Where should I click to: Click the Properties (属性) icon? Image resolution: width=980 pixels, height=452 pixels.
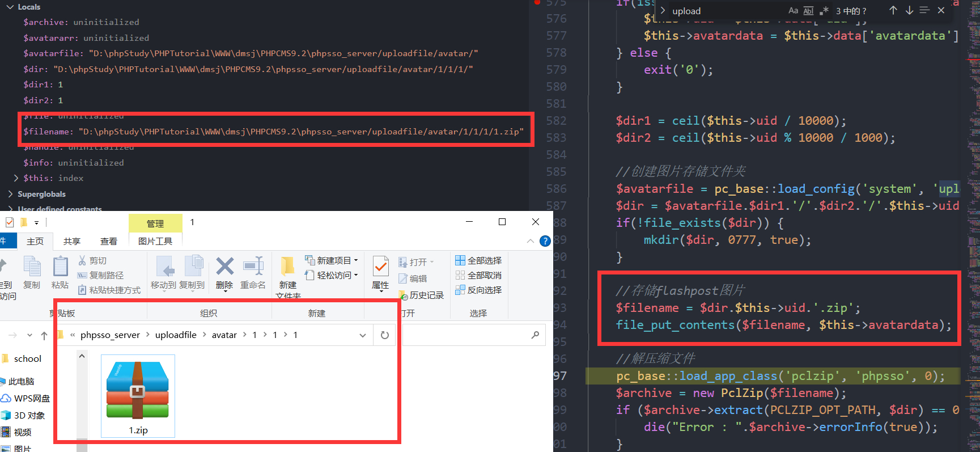click(x=380, y=273)
